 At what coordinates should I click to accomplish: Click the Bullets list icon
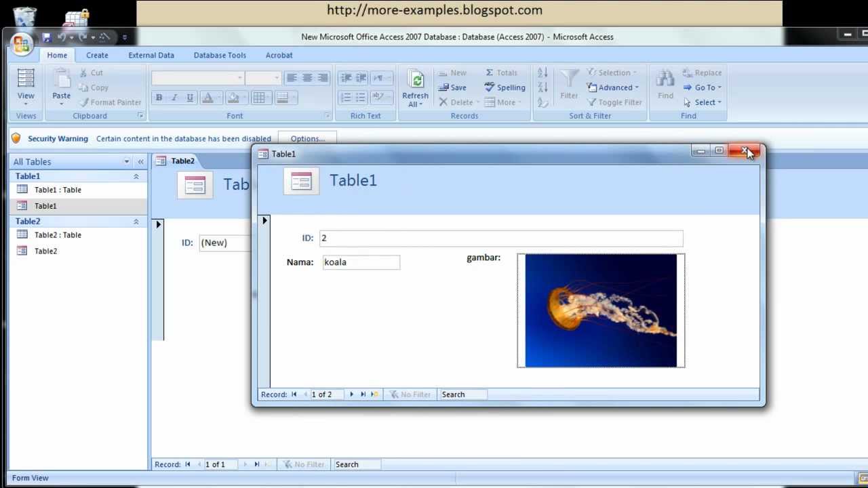click(361, 98)
